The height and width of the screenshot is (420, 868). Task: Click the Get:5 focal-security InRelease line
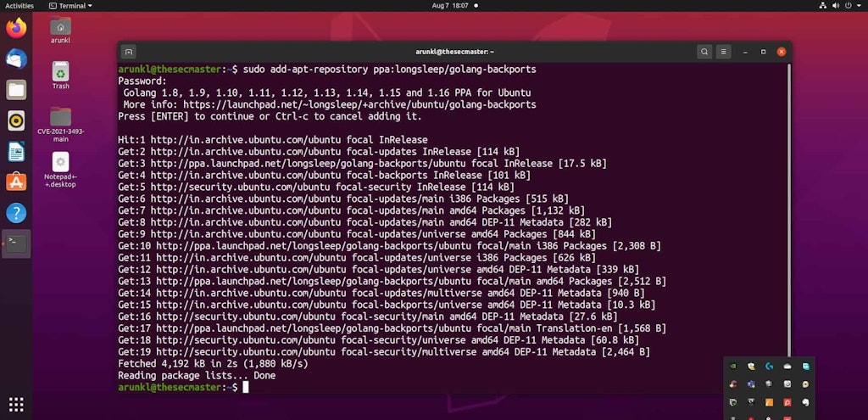315,187
